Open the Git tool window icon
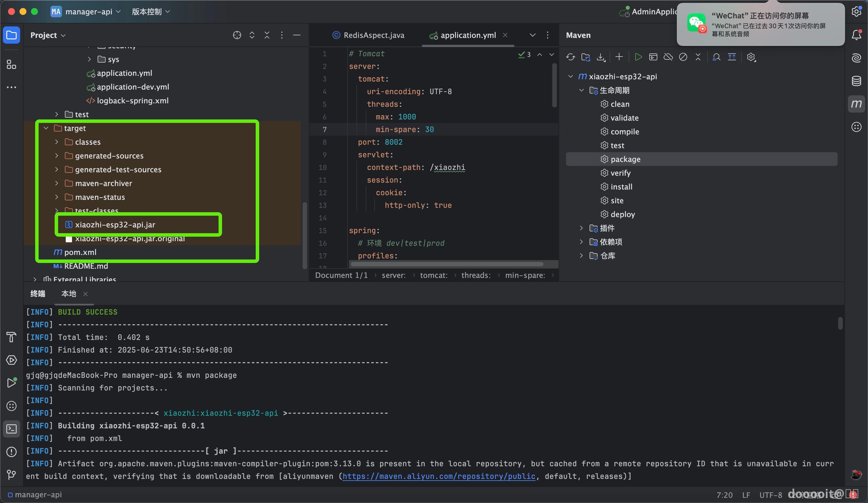The width and height of the screenshot is (868, 503). [11, 475]
